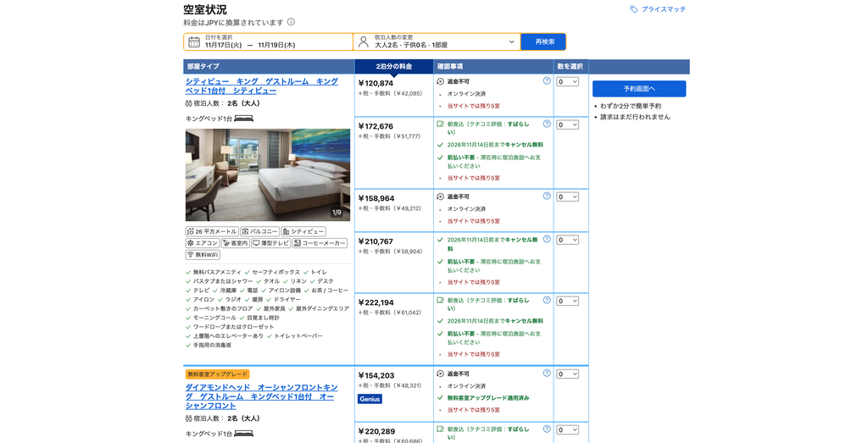Click the non-refundable icon in the ¥154,203 row
The width and height of the screenshot is (868, 443).
coord(440,374)
